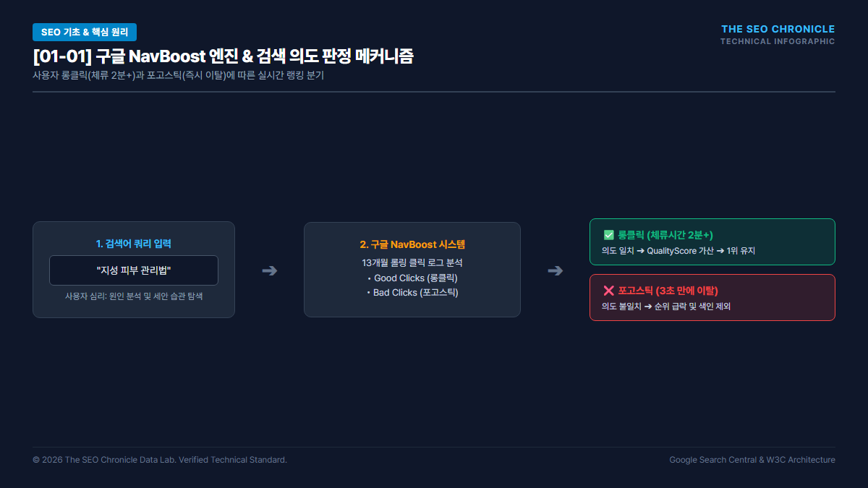Select the SEO 기초 & 핵심 원리 badge
The height and width of the screenshot is (488, 868).
(x=85, y=32)
